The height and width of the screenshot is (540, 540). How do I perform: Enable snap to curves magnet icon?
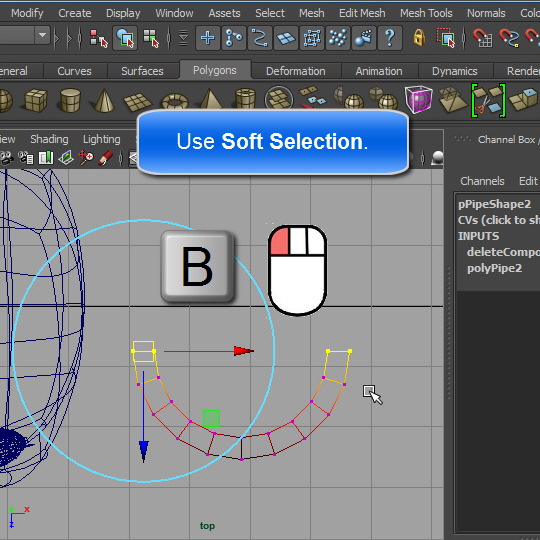tap(509, 38)
